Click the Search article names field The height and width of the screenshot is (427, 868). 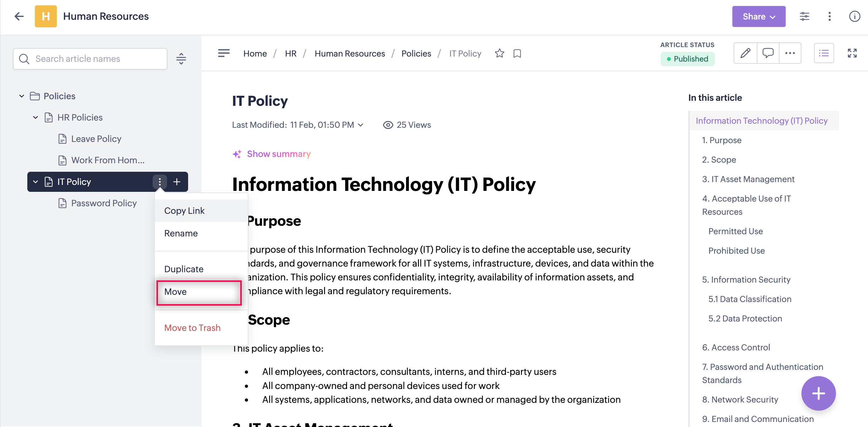pyautogui.click(x=90, y=59)
